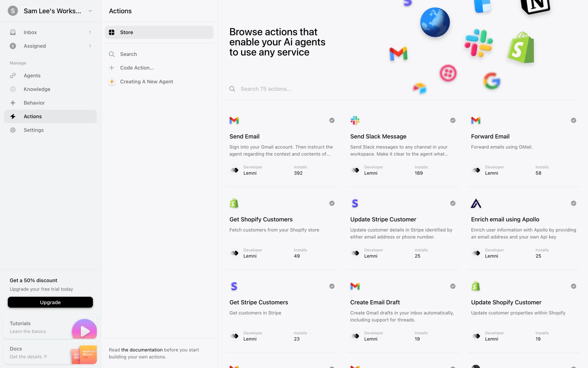The width and height of the screenshot is (588, 368).
Task: Click verified checkmark on Forward Email card
Action: click(573, 120)
